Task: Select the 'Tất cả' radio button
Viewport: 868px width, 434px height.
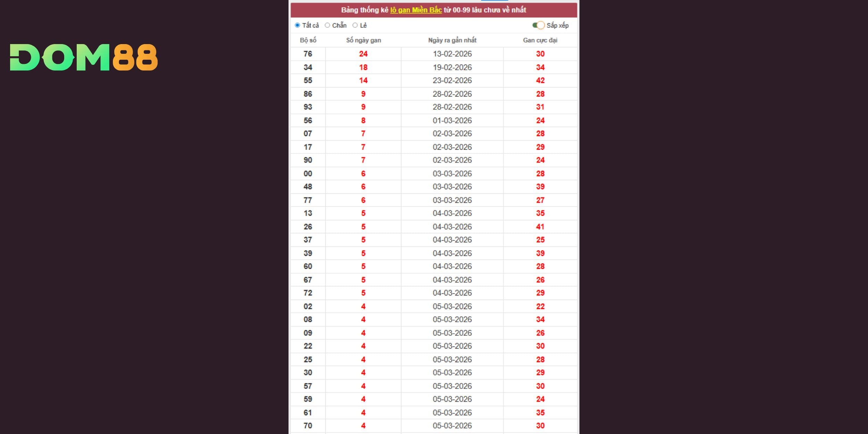Action: [297, 25]
